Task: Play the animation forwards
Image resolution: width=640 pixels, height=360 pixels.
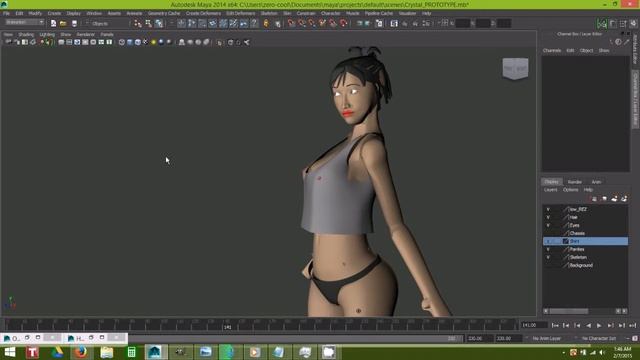Action: (599, 325)
